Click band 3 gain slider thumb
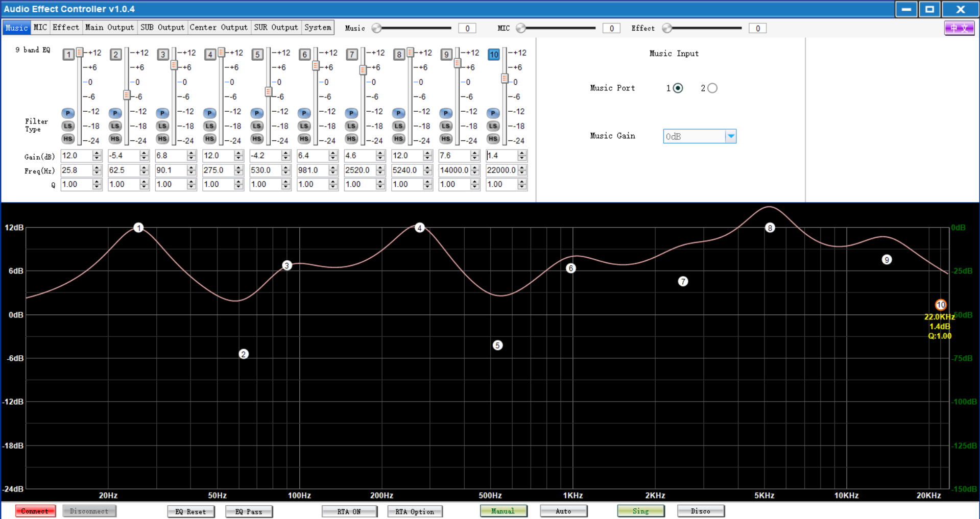The image size is (980, 519). [x=174, y=65]
